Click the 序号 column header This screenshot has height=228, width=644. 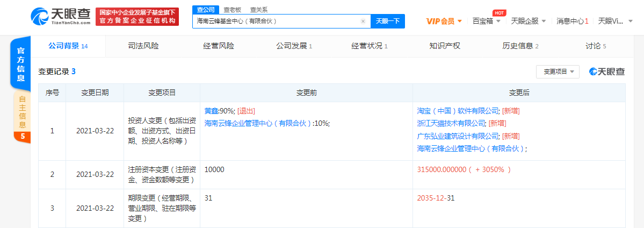coord(52,93)
